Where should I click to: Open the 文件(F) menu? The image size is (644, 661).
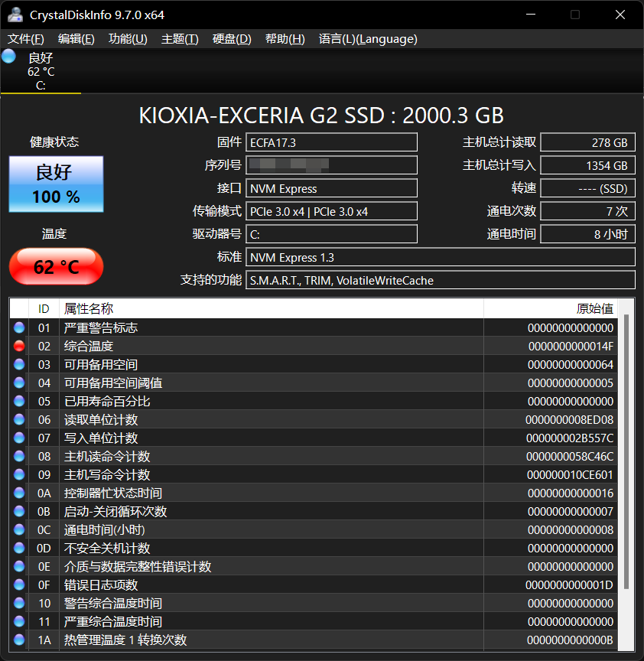[26, 39]
